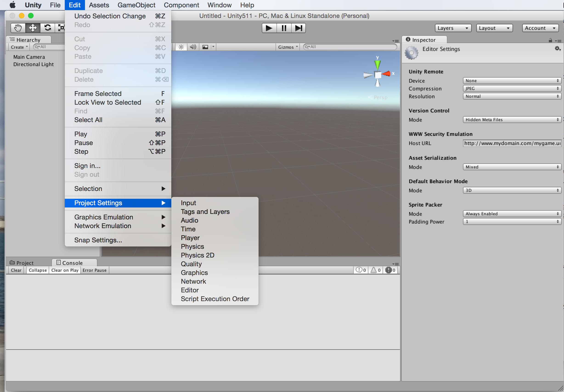Toggle scene lighting sun icon
Screen dimensions: 564x392
coord(181,47)
